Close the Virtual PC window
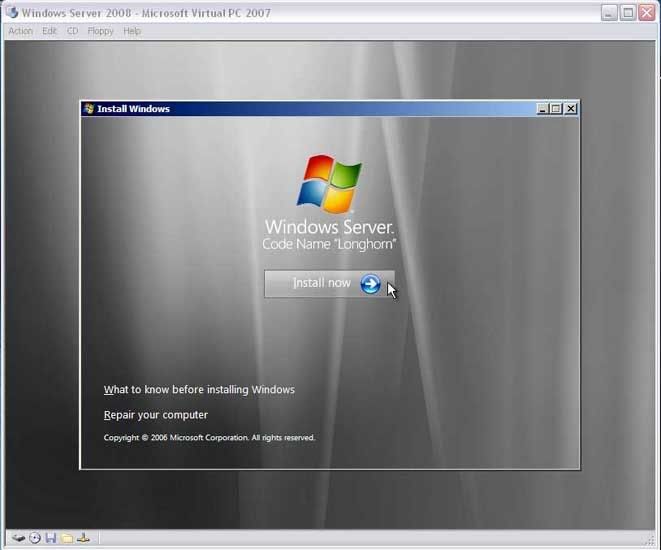Viewport: 661px width, 550px height. point(646,13)
